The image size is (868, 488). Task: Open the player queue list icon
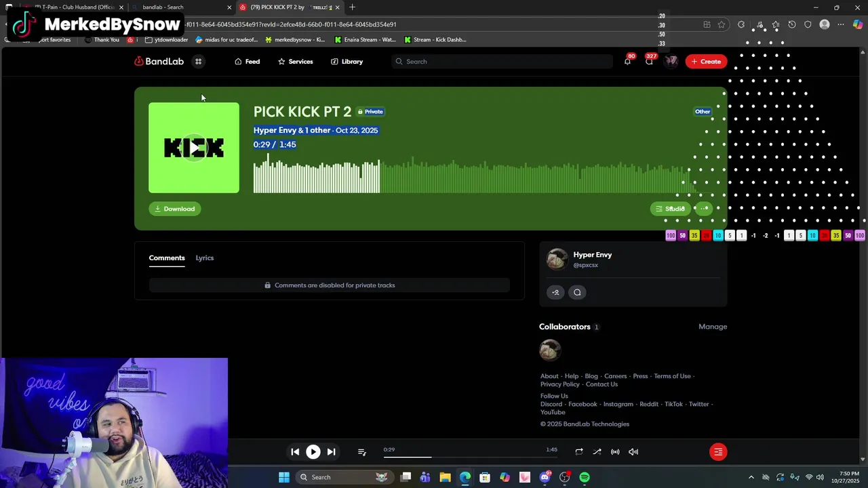pyautogui.click(x=361, y=452)
